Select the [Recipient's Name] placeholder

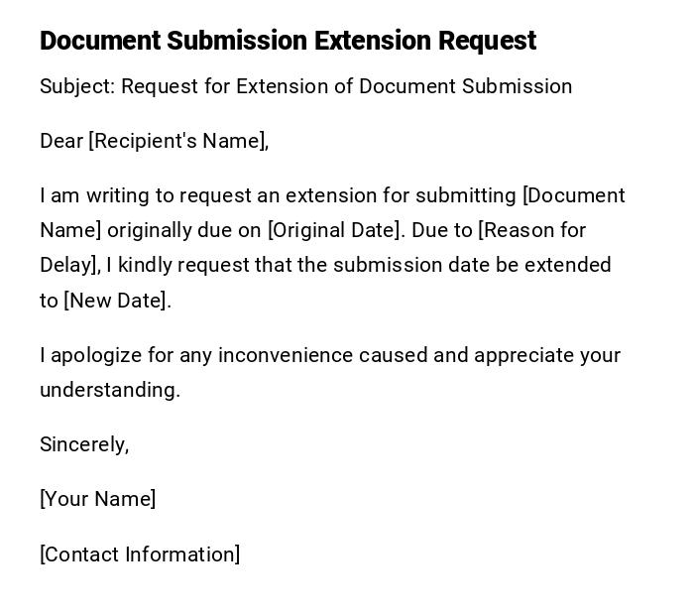[x=178, y=141]
